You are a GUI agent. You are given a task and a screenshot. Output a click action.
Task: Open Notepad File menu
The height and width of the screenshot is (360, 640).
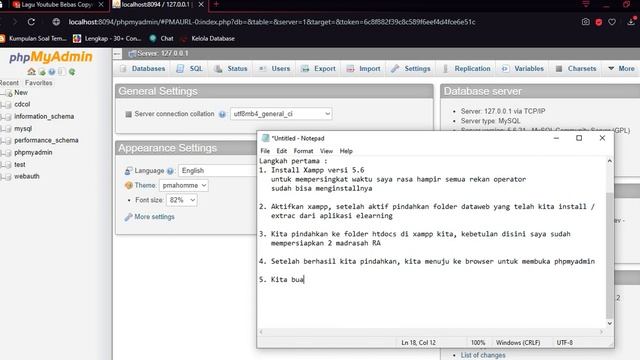coord(265,151)
